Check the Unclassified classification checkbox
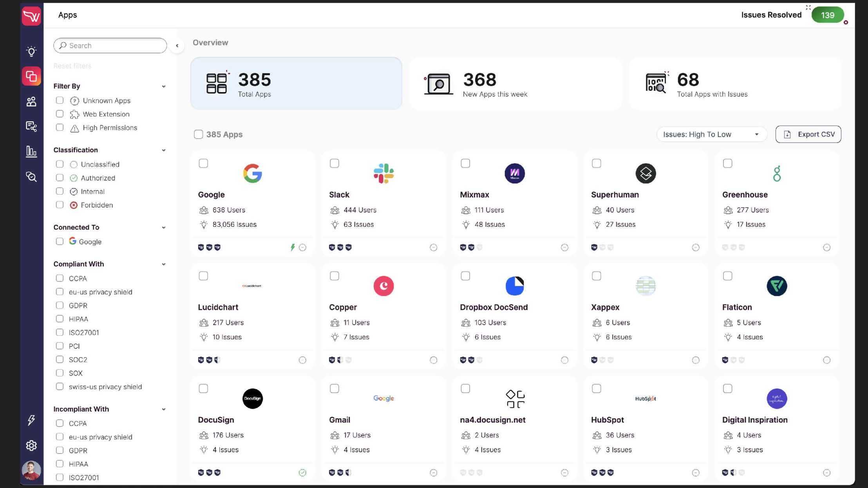This screenshot has width=868, height=488. 60,164
